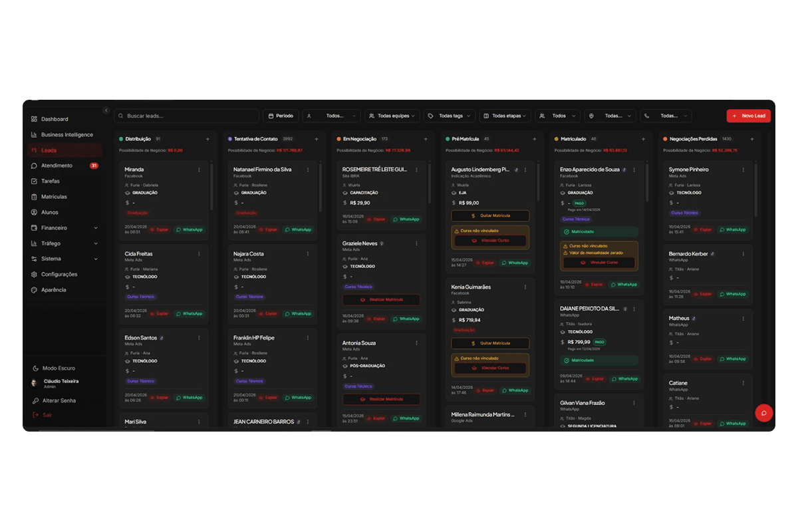The width and height of the screenshot is (798, 532).
Task: Add a lead in Em Negociação column
Action: [x=426, y=139]
